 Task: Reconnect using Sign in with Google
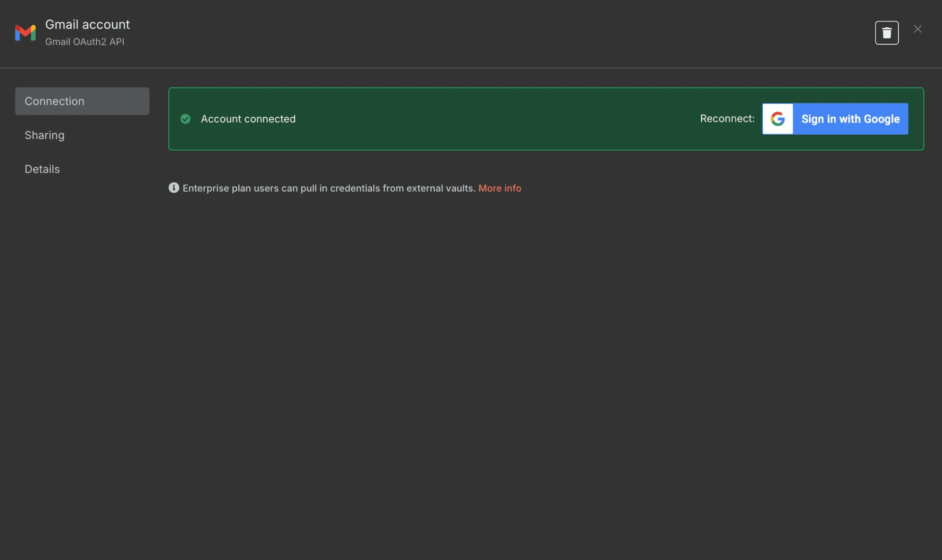tap(835, 119)
